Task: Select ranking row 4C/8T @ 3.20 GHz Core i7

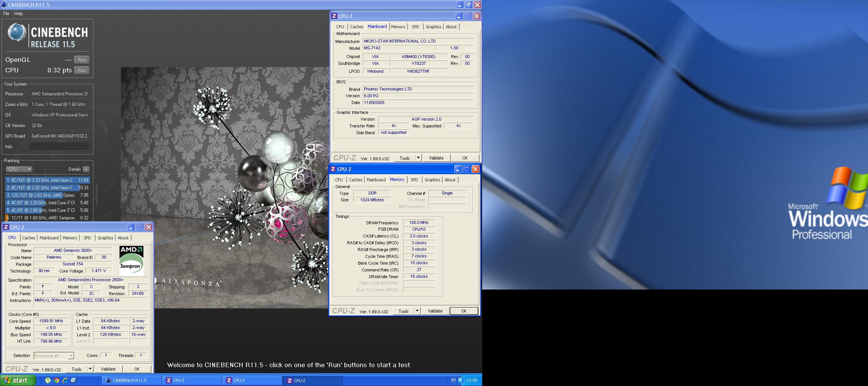Action: click(47, 203)
